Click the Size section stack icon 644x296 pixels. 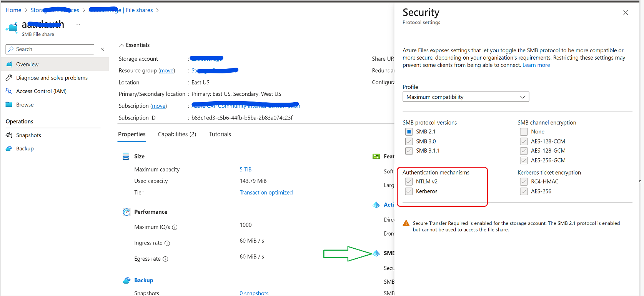(x=126, y=156)
